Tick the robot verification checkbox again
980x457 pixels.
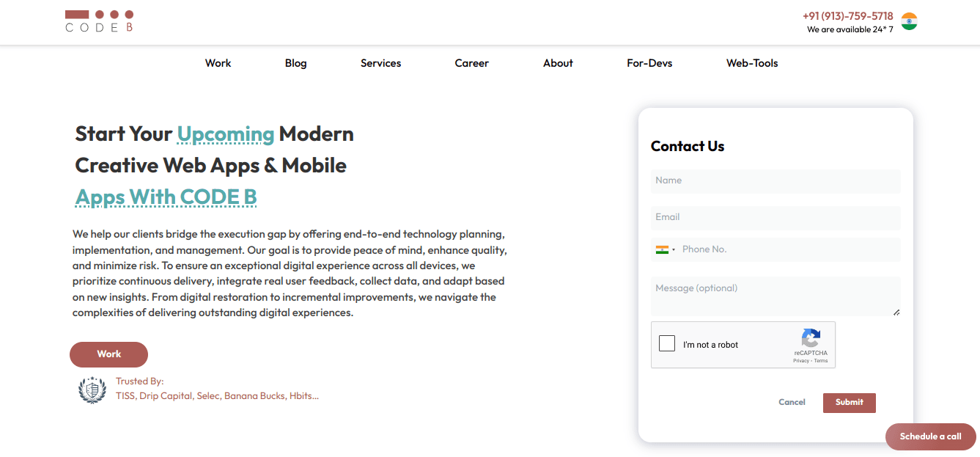(667, 343)
